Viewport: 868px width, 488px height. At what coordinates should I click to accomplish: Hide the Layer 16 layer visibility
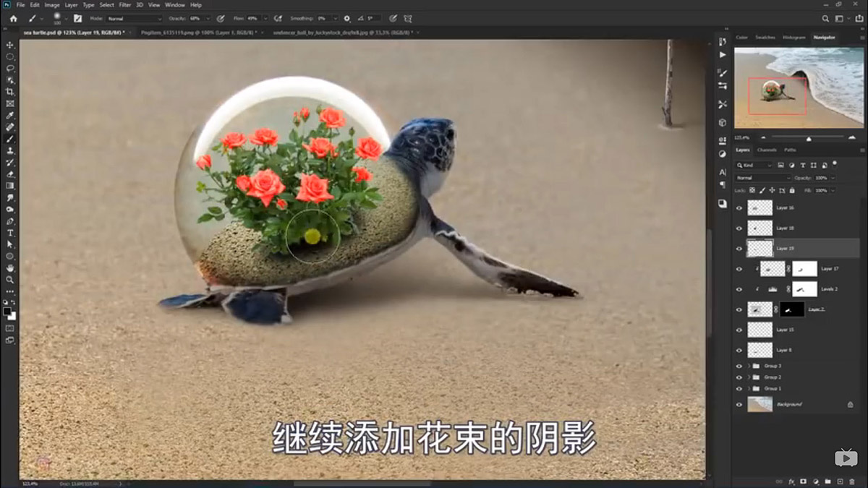pyautogui.click(x=739, y=207)
